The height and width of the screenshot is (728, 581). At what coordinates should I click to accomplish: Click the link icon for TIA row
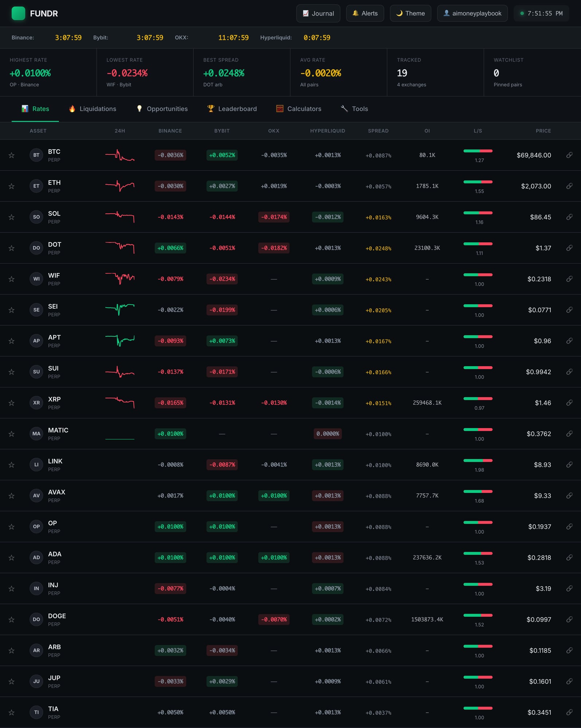tap(569, 712)
